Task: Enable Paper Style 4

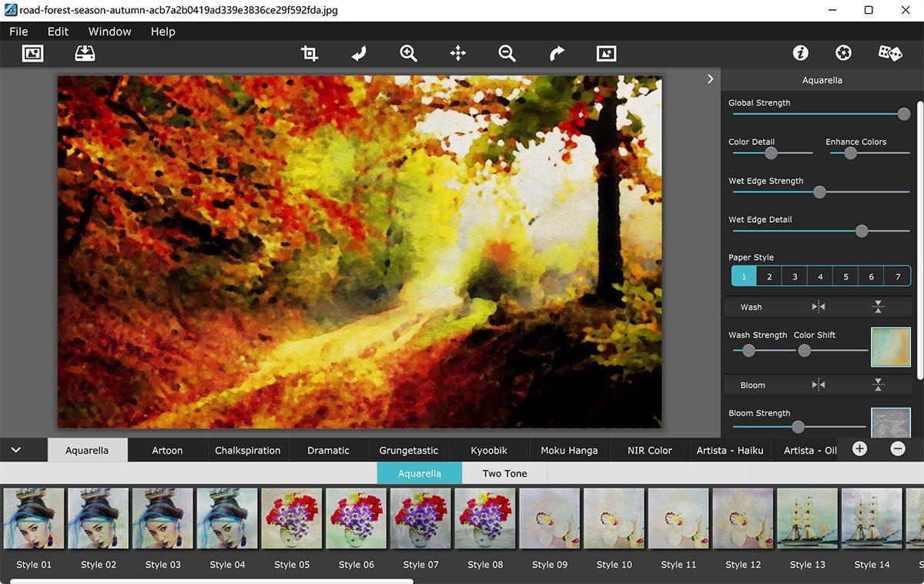Action: click(819, 276)
